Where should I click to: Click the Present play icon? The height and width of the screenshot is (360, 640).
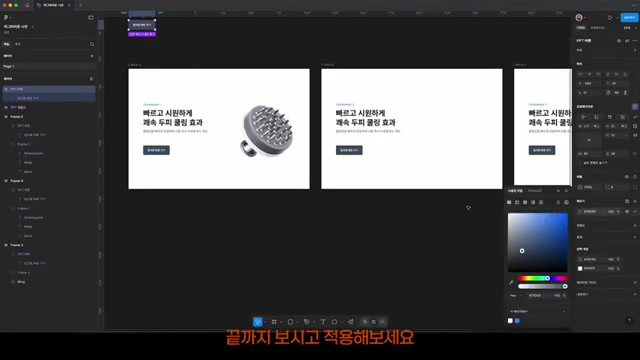[610, 18]
